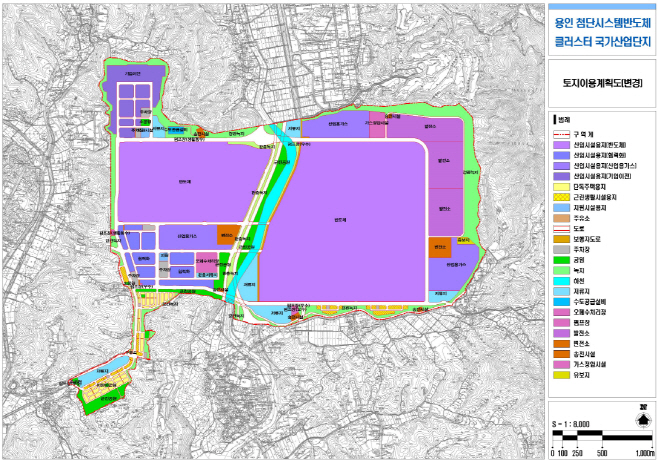Select the 도로 road legend symbol
This screenshot has width=658, height=460.
click(560, 228)
